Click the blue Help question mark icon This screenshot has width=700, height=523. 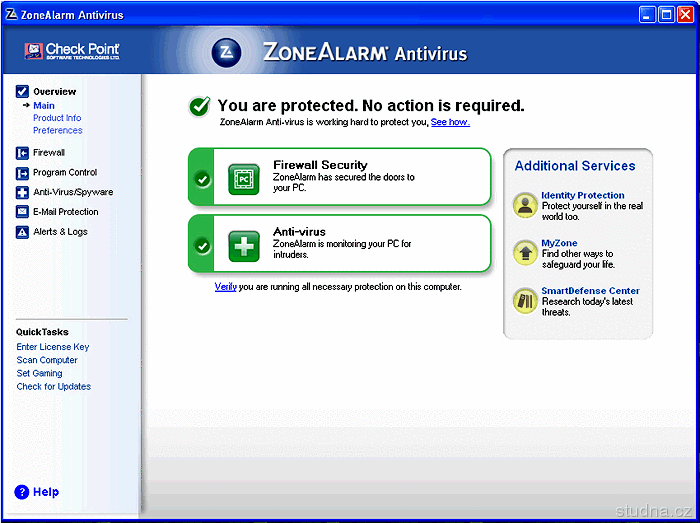pos(22,492)
